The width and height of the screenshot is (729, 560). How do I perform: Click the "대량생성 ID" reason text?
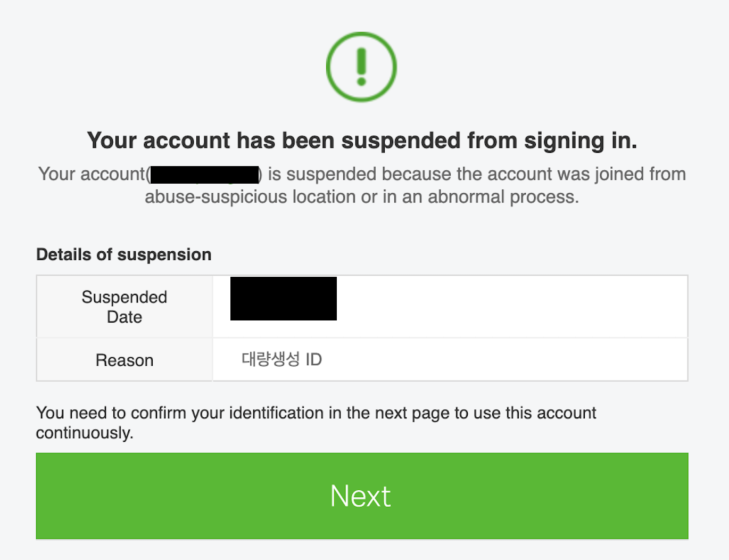(x=281, y=359)
